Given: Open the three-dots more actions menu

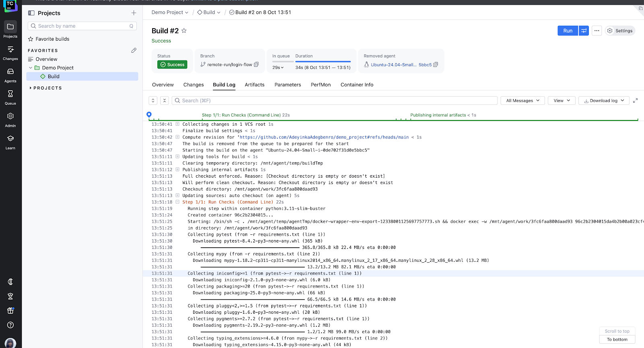Looking at the screenshot, I should pos(597,31).
